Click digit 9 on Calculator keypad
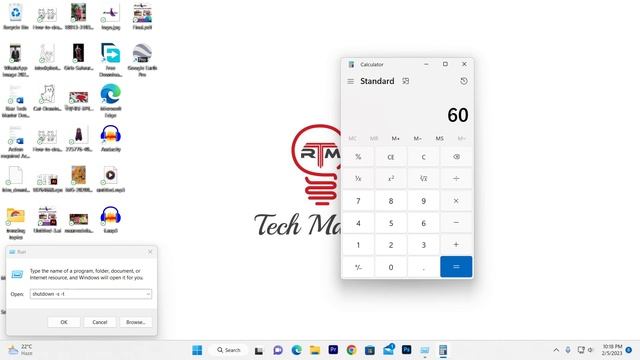640x360 pixels. point(423,201)
